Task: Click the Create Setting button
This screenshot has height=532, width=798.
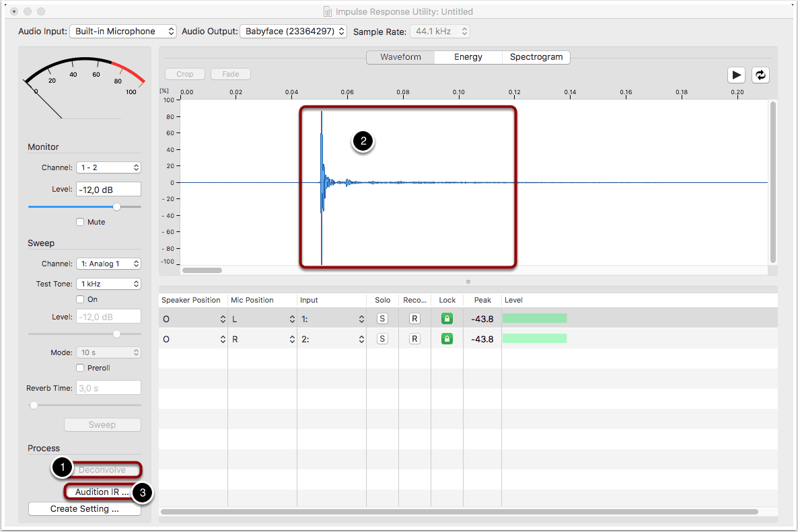Action: coord(85,509)
